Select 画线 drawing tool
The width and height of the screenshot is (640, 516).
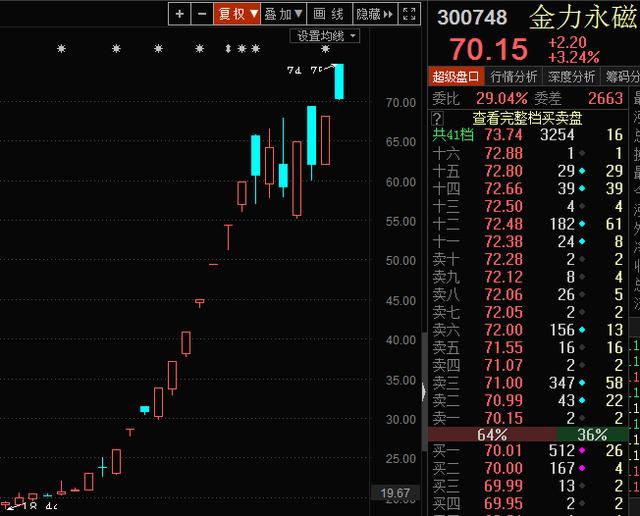[329, 14]
